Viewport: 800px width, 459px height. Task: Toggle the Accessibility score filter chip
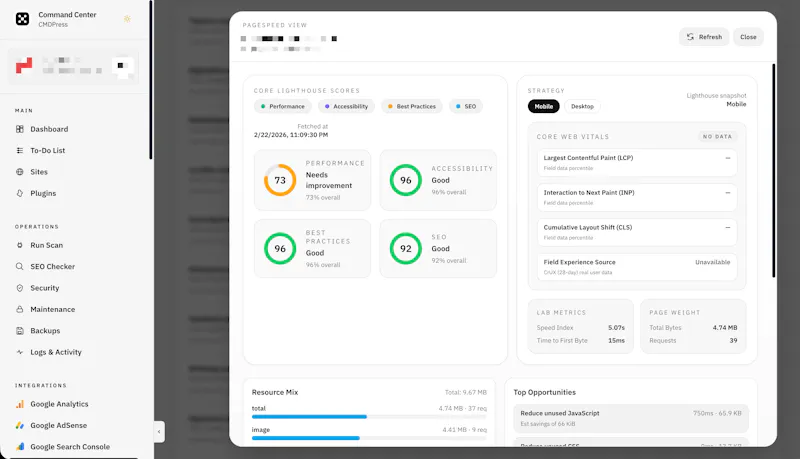coord(346,107)
